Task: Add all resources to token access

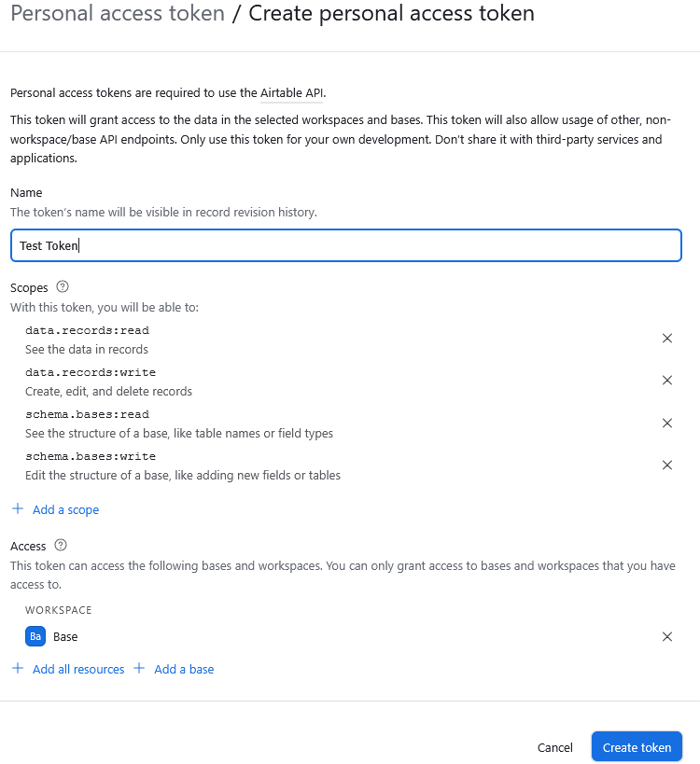Action: [x=78, y=669]
